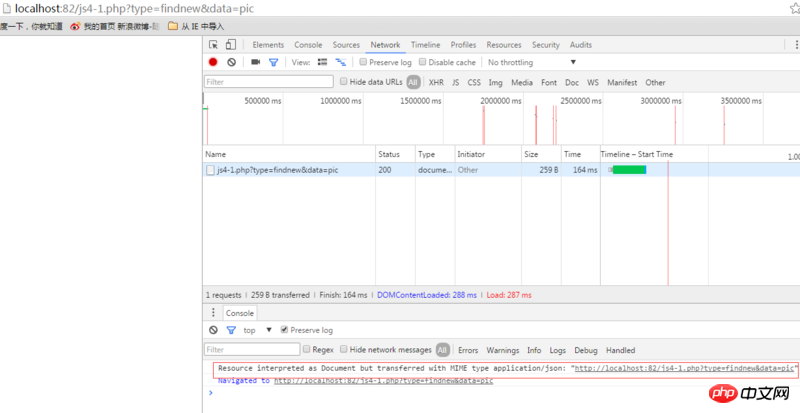Clear the network log

click(231, 62)
